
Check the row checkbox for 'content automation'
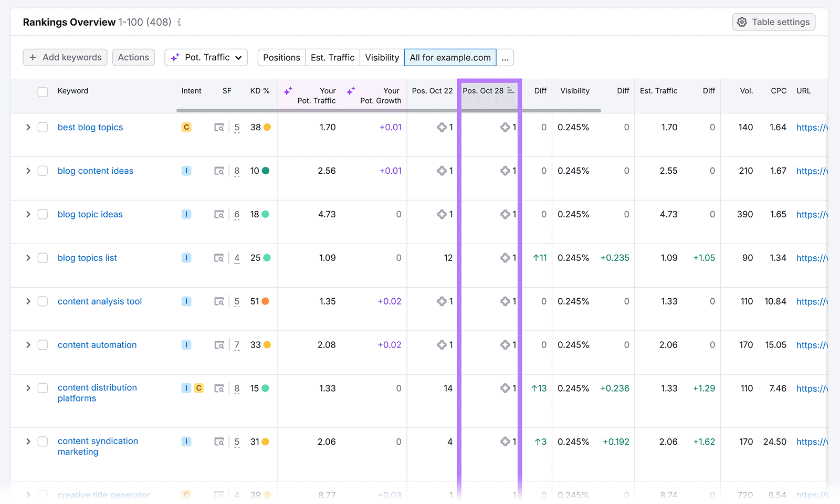pos(43,345)
